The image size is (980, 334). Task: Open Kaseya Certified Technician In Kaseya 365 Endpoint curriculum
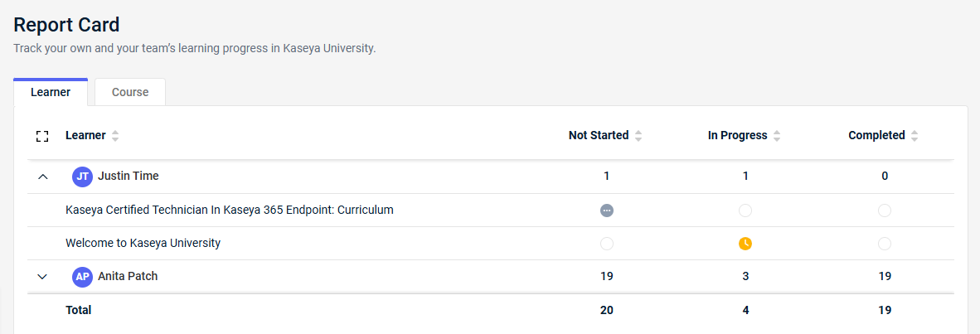[x=230, y=210]
